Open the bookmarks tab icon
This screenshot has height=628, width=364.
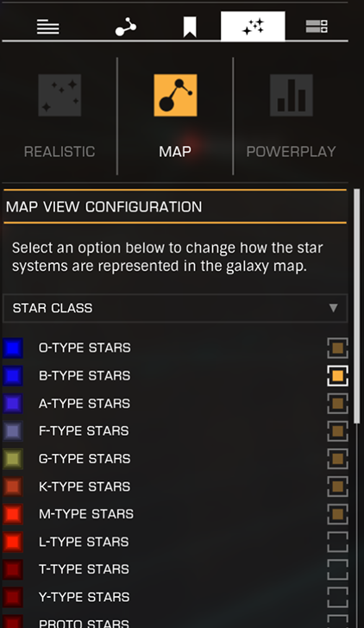190,28
